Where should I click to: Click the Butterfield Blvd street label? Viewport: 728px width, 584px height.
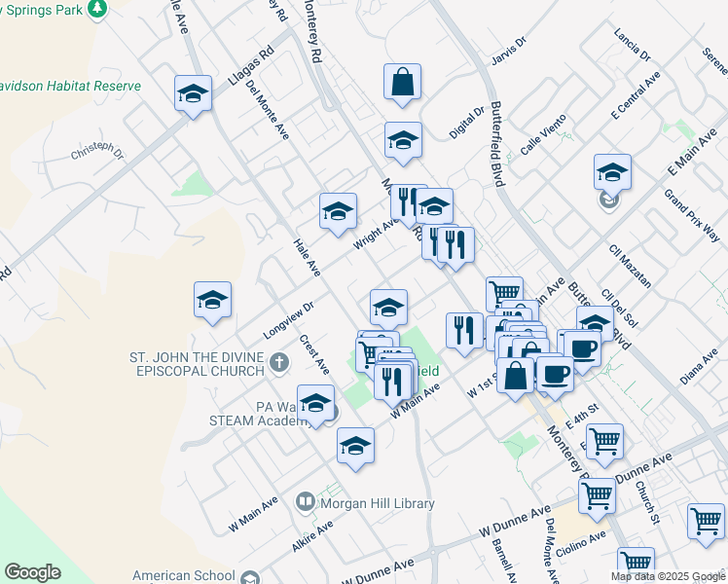coord(496,144)
